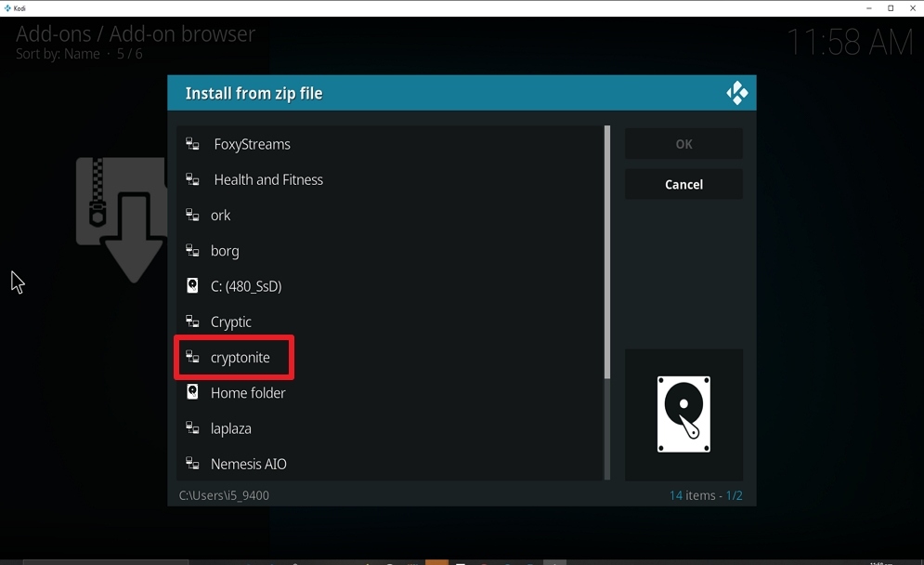The image size is (924, 565).
Task: Minimize the Kodi window
Action: pos(868,8)
